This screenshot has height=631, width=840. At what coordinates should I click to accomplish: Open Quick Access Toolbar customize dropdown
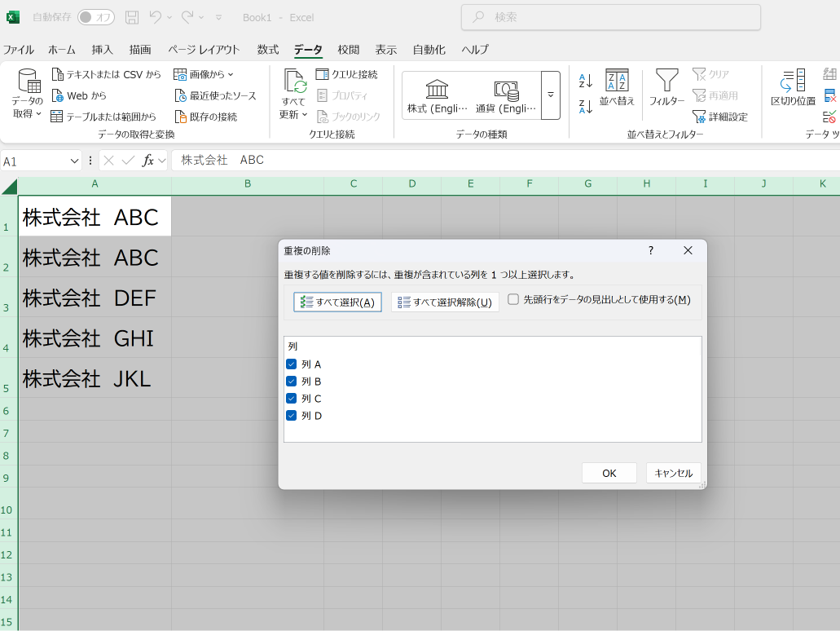click(x=218, y=17)
